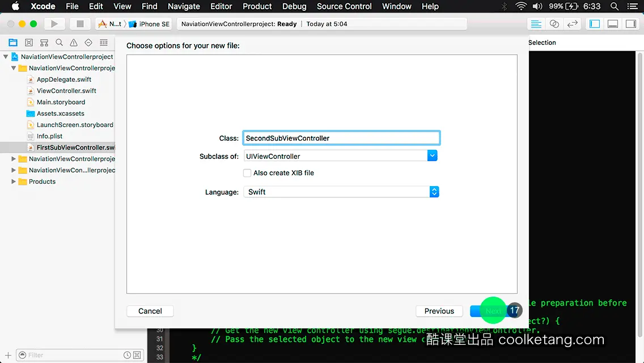Open the Navigate menu
The width and height of the screenshot is (644, 363).
point(184,6)
